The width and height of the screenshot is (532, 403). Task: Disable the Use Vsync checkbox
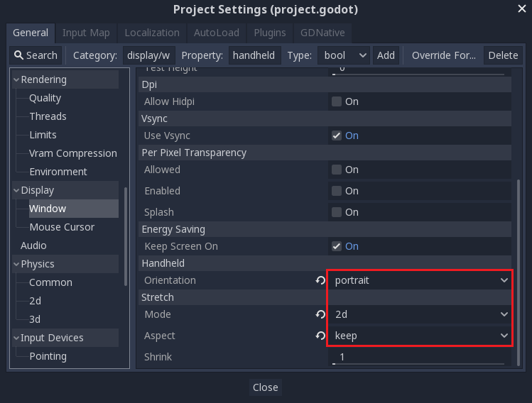(x=337, y=136)
